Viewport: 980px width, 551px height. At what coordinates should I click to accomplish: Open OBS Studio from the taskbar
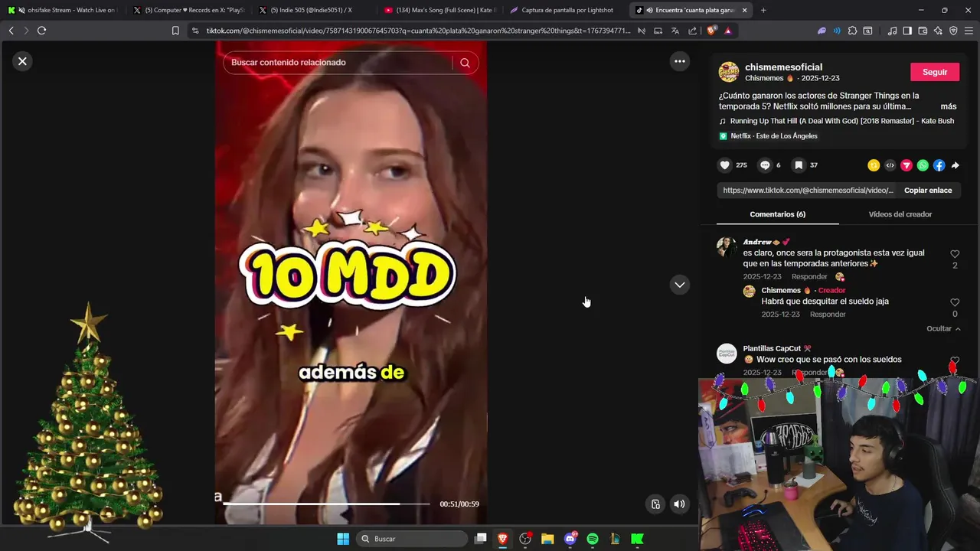pyautogui.click(x=525, y=539)
